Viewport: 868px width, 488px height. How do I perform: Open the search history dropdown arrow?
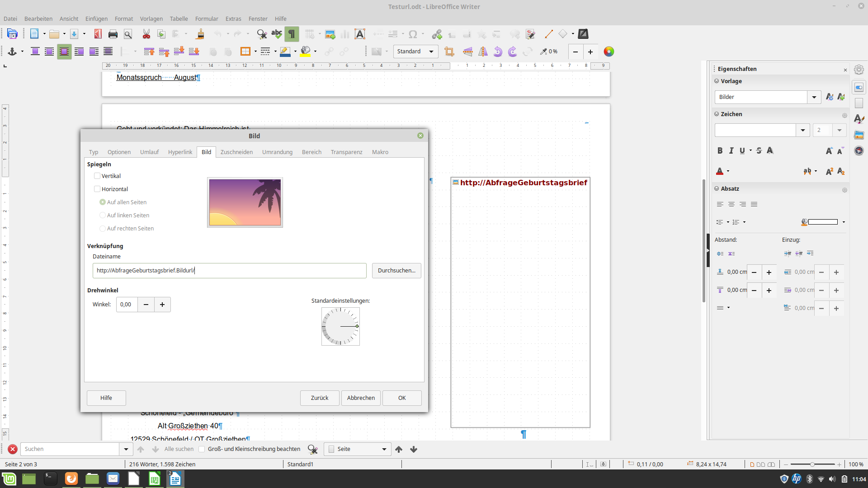coord(126,449)
